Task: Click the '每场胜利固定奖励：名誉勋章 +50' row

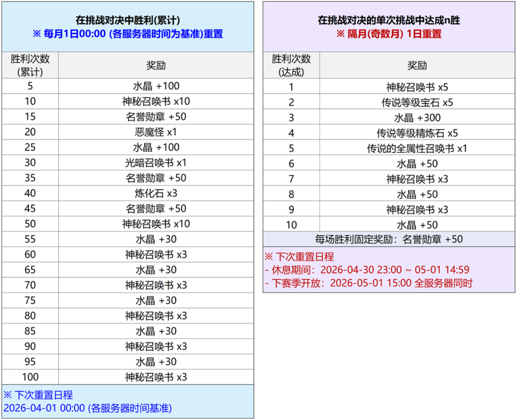Action: [x=389, y=239]
